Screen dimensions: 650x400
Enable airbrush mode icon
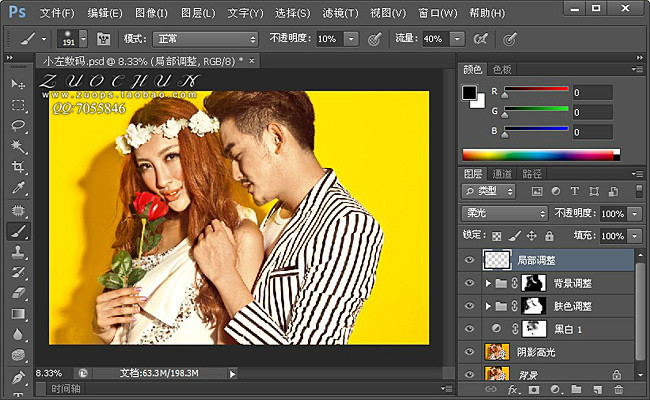[x=480, y=39]
